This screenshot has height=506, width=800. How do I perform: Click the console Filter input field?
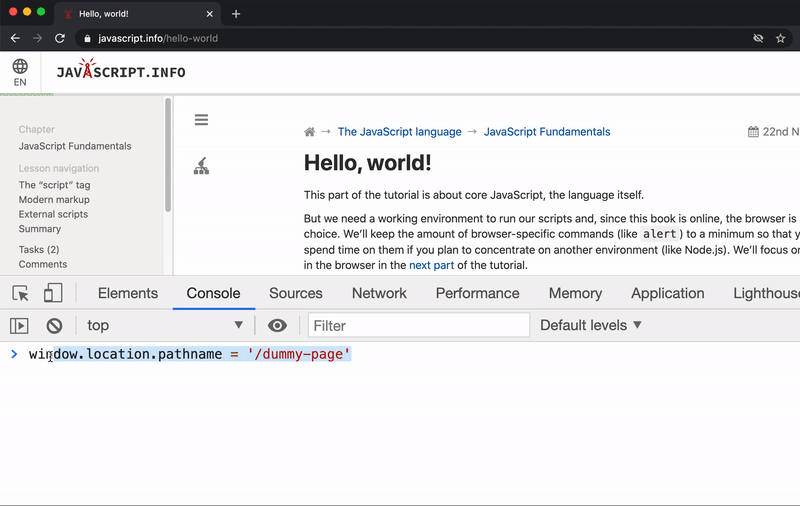[419, 325]
